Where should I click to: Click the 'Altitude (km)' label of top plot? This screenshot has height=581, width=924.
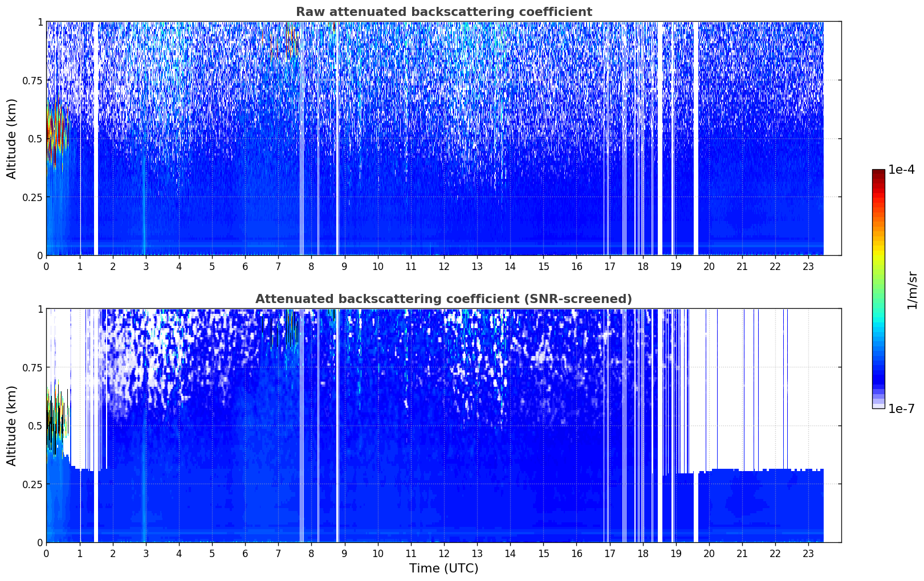[x=12, y=138]
